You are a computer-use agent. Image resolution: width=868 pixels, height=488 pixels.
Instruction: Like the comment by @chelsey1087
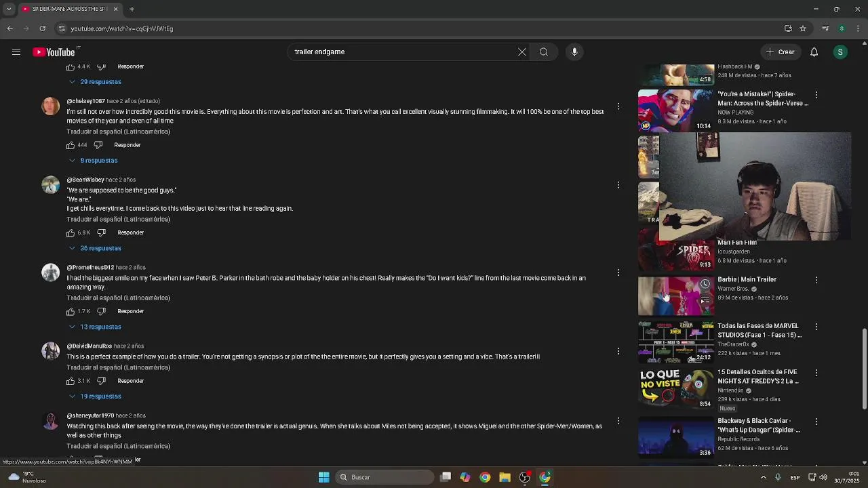tap(71, 145)
